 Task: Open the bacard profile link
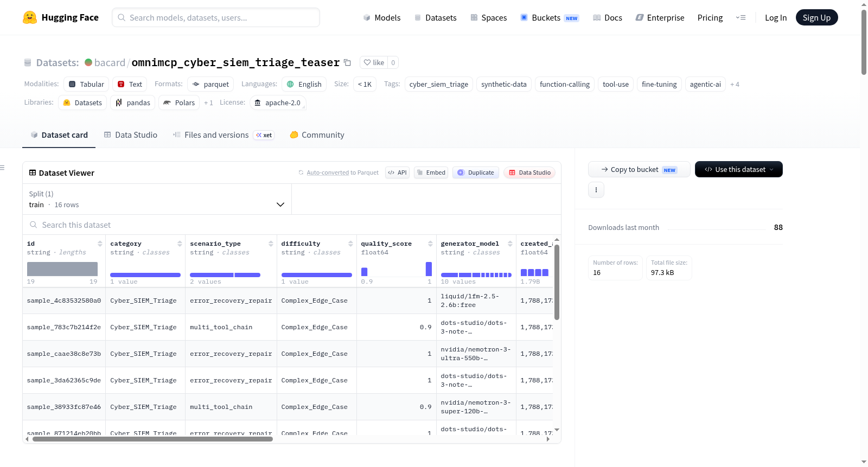tap(110, 62)
